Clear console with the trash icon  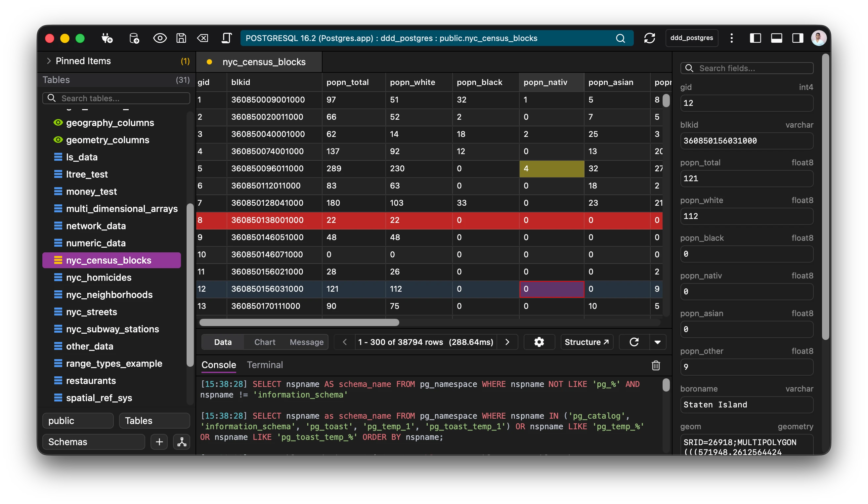tap(656, 365)
